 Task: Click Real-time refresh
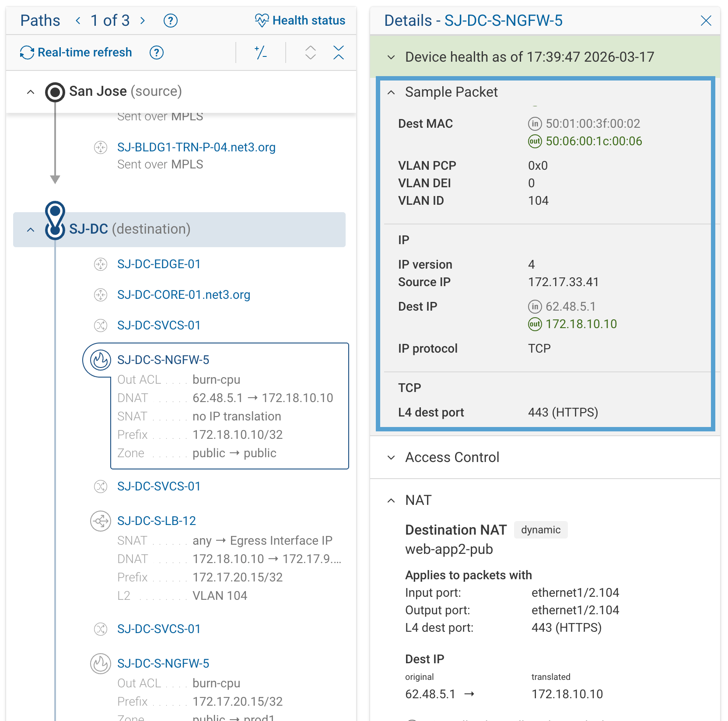[x=76, y=52]
